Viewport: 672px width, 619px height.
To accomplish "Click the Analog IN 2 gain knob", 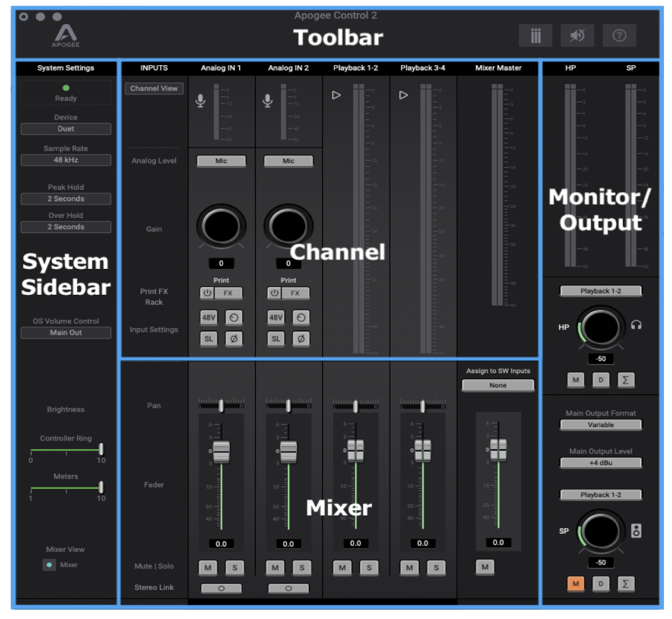I will (x=288, y=226).
